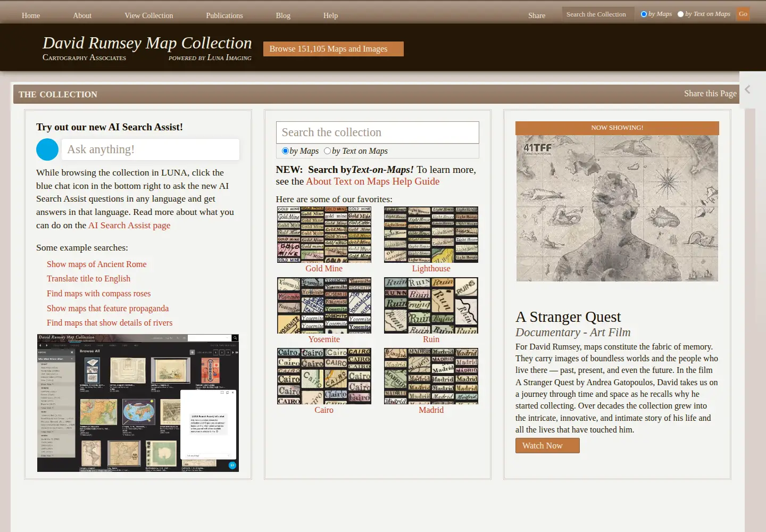766x532 pixels.
Task: Open the Yosemite thumbnail collage
Action: [324, 305]
